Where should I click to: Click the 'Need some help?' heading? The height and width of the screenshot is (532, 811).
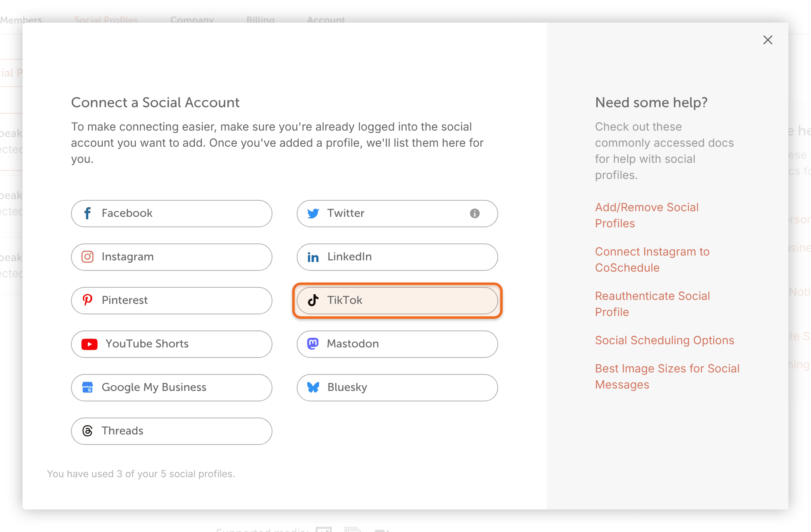click(651, 102)
